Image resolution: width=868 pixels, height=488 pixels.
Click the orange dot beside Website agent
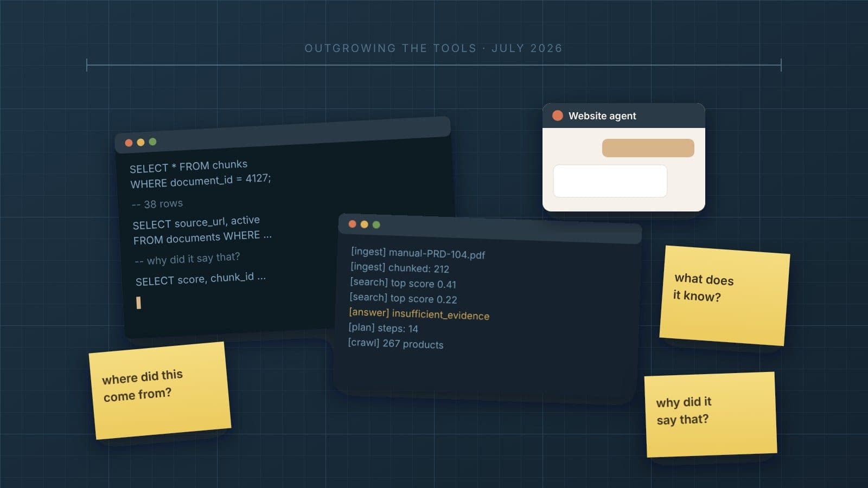click(557, 115)
